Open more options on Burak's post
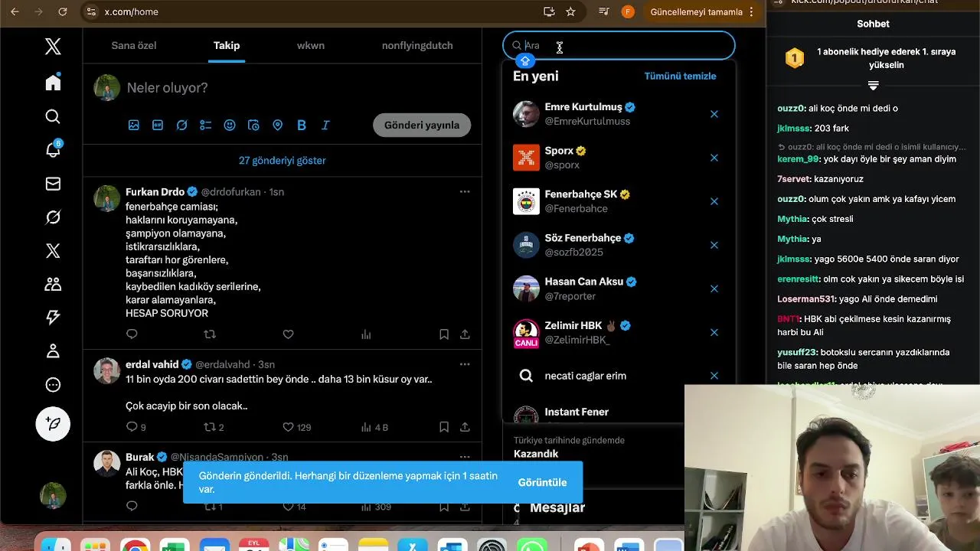 point(465,457)
